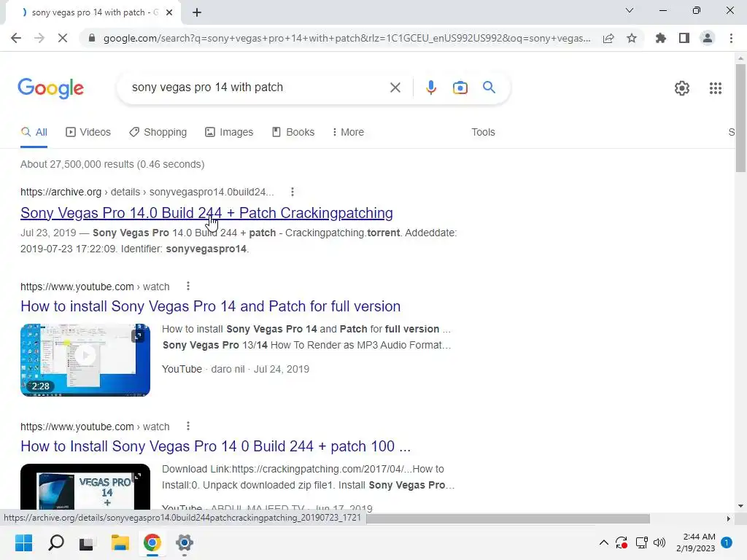Open notification badge in tray
The width and height of the screenshot is (747, 560).
[727, 542]
